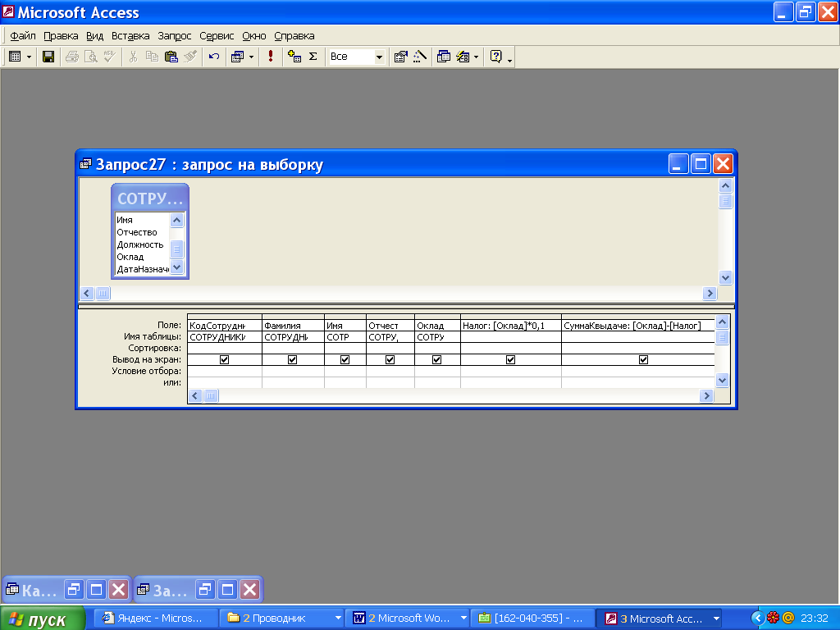The height and width of the screenshot is (630, 840).
Task: Open the Query Type dropdown arrow
Action: pos(251,57)
